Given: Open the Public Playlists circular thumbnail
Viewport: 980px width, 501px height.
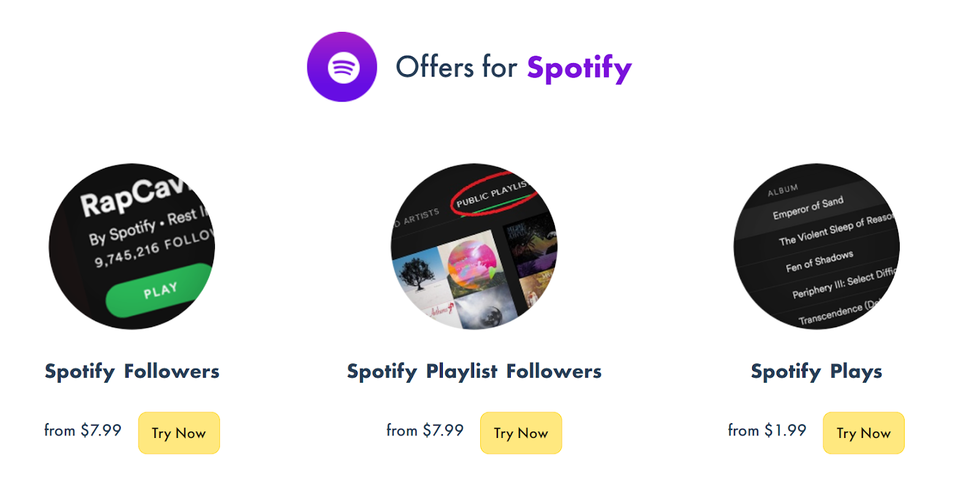Looking at the screenshot, I should 474,246.
